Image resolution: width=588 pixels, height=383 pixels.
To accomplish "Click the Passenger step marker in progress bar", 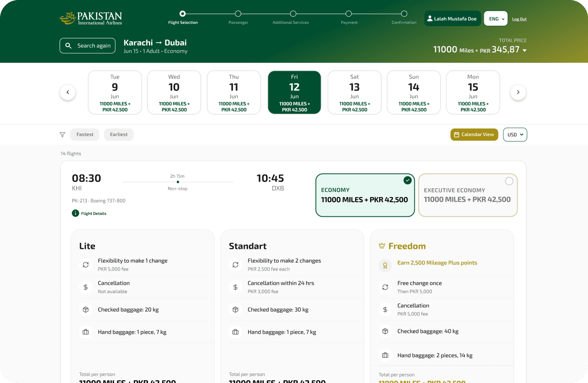I will 238,14.
